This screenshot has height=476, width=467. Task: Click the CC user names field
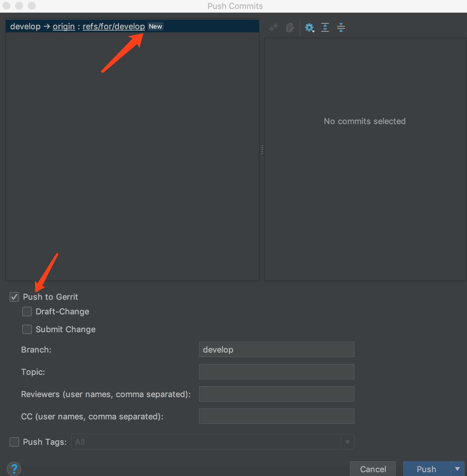276,416
